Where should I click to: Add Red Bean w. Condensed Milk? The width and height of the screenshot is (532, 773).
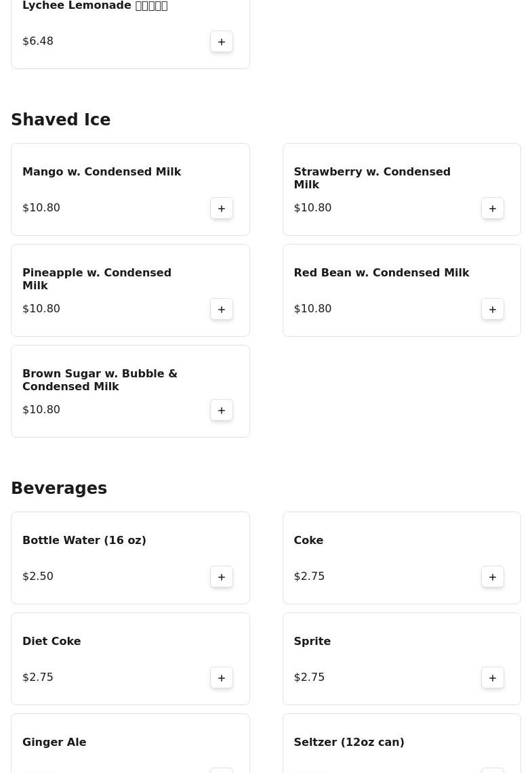tap(493, 310)
